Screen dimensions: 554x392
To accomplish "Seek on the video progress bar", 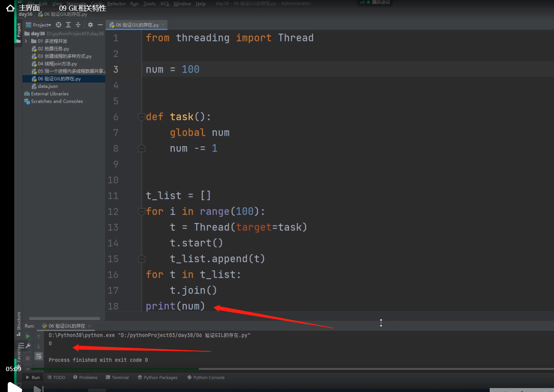I will 292,369.
